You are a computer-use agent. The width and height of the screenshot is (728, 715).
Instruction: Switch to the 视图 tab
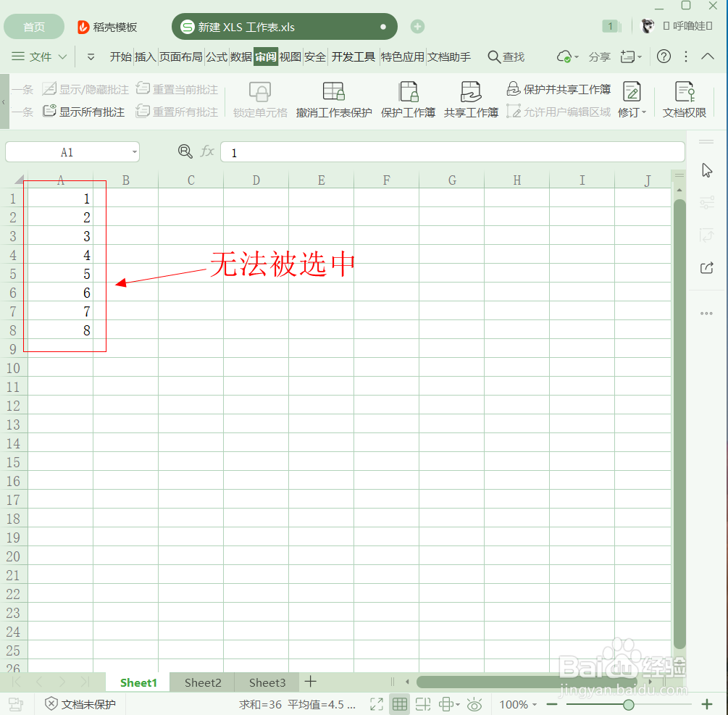(290, 57)
